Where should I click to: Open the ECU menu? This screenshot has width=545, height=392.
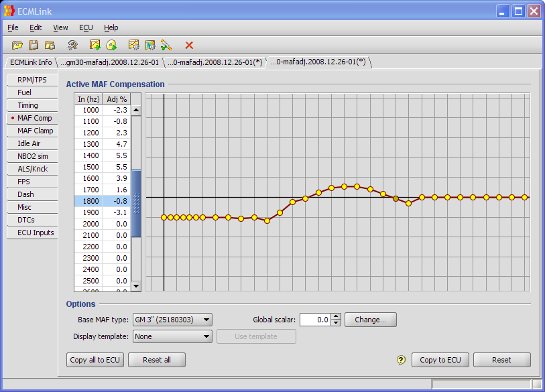click(x=86, y=27)
